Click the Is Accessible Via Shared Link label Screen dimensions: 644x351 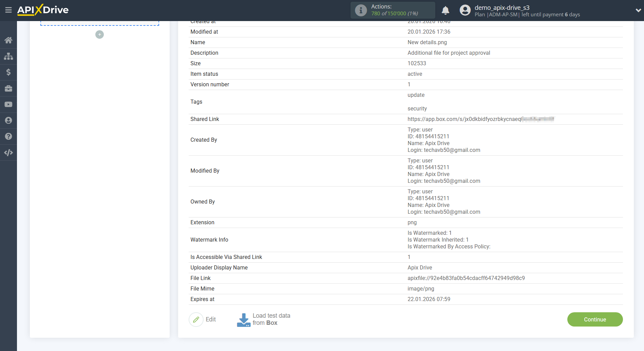pos(226,257)
